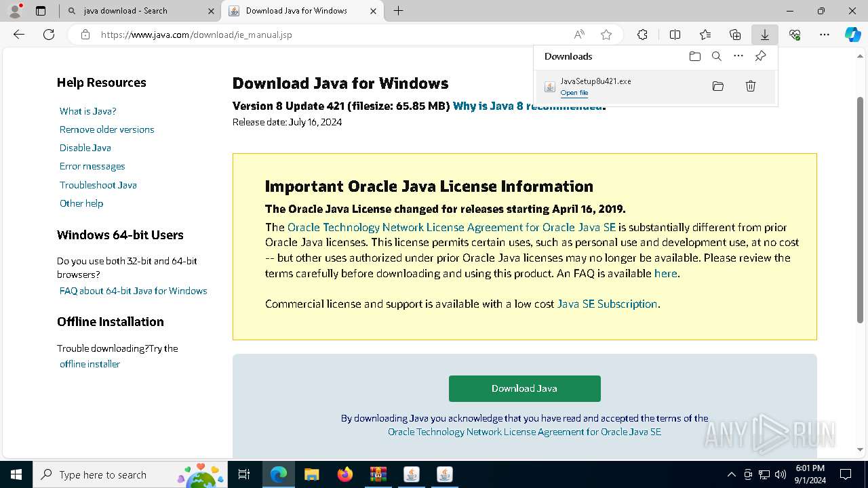Open license agreement link below Download button
868x488 pixels.
[524, 432]
